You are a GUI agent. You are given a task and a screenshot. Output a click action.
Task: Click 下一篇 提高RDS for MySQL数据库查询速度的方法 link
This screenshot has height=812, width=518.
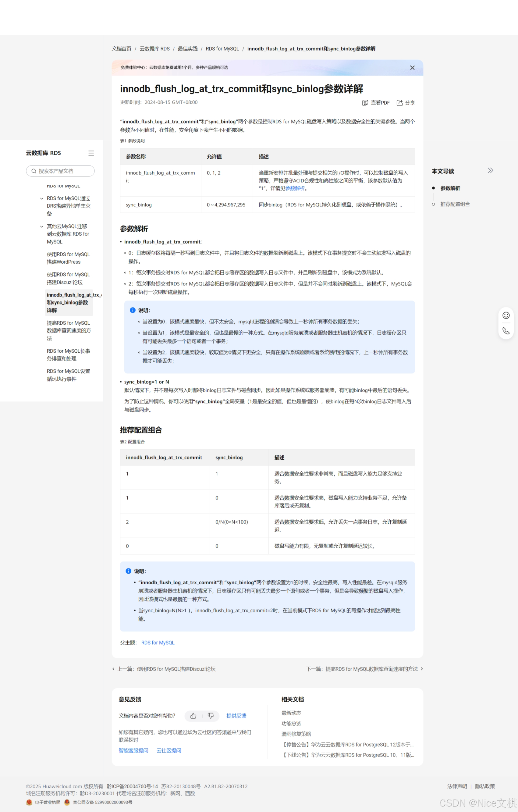pos(362,669)
